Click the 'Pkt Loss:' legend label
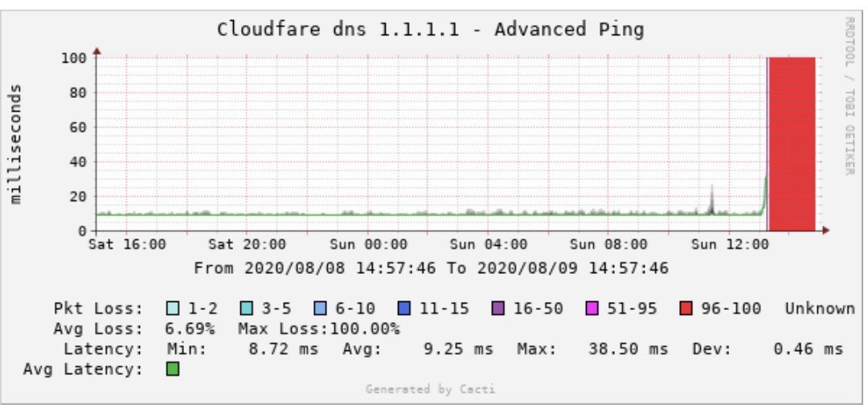Viewport: 868px width, 408px height. pyautogui.click(x=99, y=308)
